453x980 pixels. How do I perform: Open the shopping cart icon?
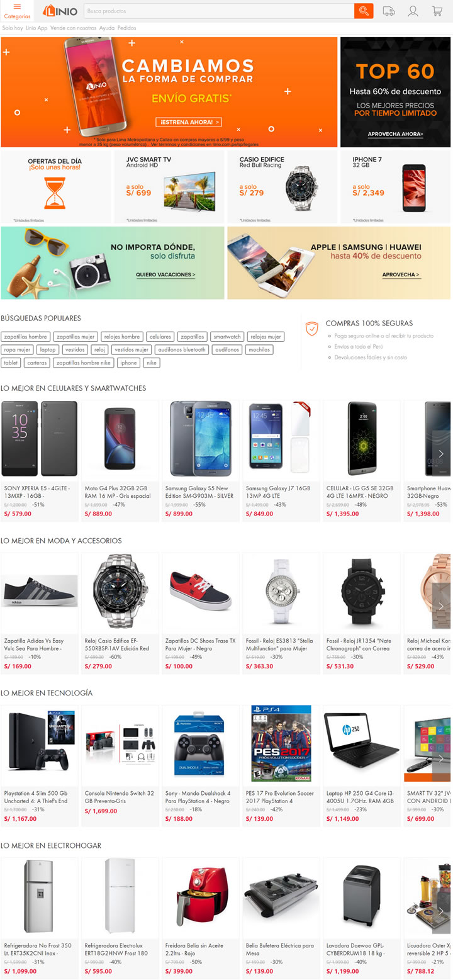tap(437, 11)
